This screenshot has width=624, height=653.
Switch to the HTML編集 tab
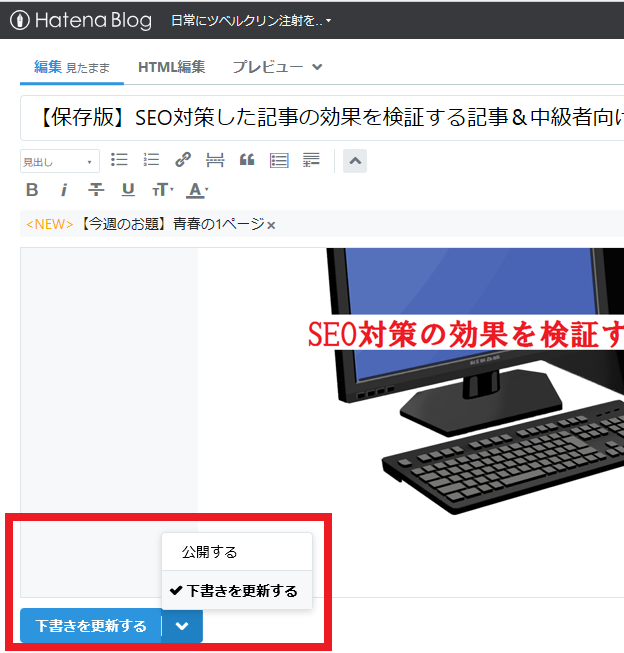[172, 67]
